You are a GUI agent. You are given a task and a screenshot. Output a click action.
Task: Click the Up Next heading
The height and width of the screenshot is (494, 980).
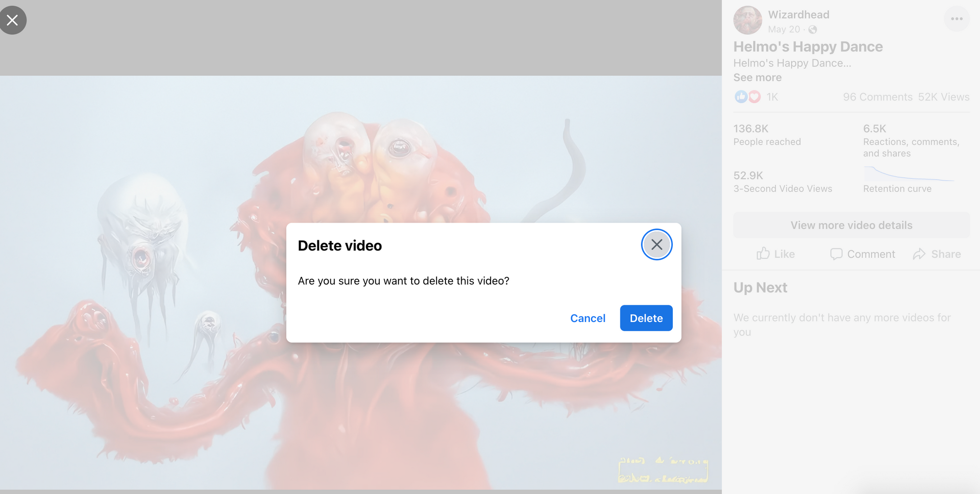tap(760, 288)
